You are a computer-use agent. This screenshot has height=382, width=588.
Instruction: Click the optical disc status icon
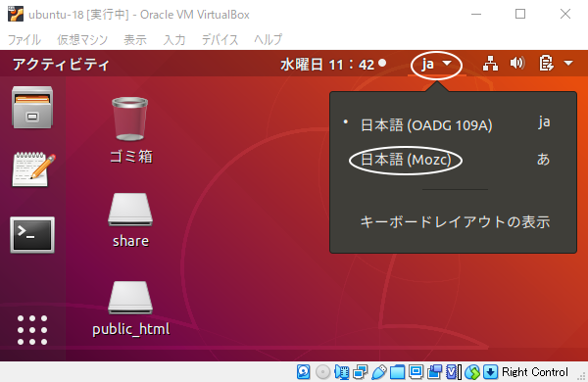(x=322, y=372)
